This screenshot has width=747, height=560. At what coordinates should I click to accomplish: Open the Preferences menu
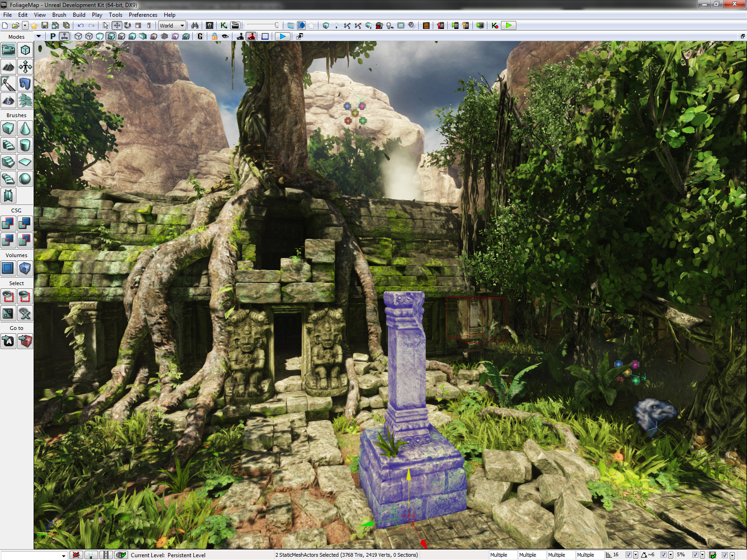[x=143, y=15]
